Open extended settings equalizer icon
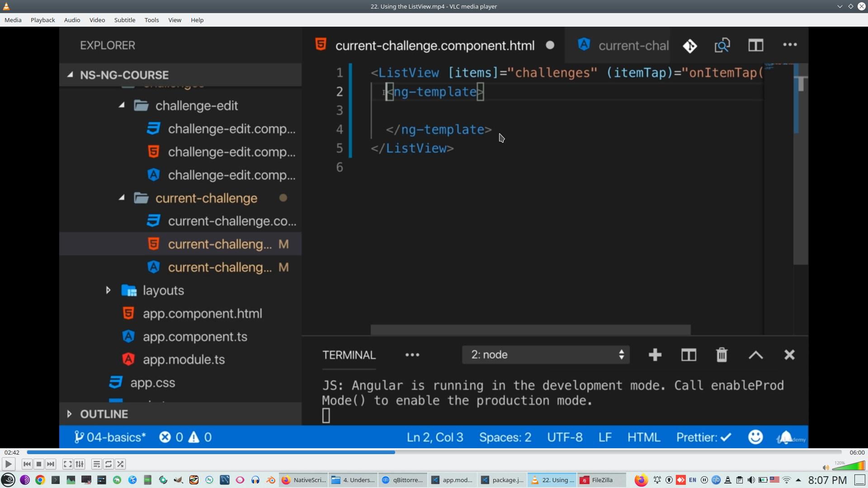 [x=80, y=464]
